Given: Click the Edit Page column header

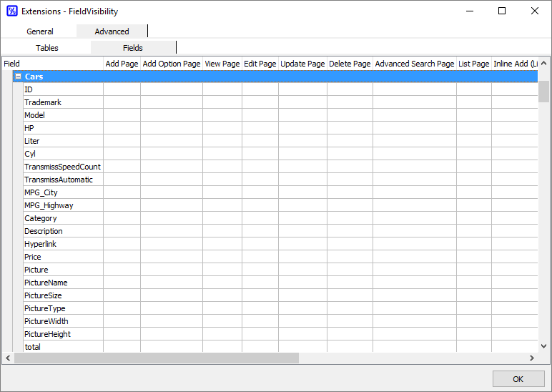Looking at the screenshot, I should tap(260, 64).
